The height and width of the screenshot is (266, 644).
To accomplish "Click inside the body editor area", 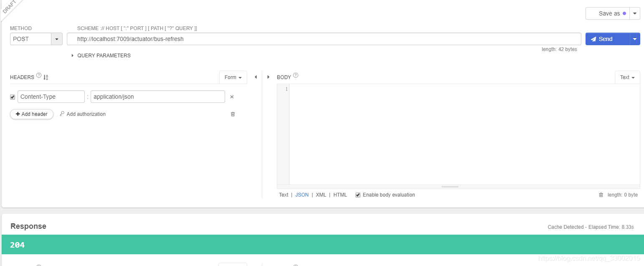I will [464, 134].
